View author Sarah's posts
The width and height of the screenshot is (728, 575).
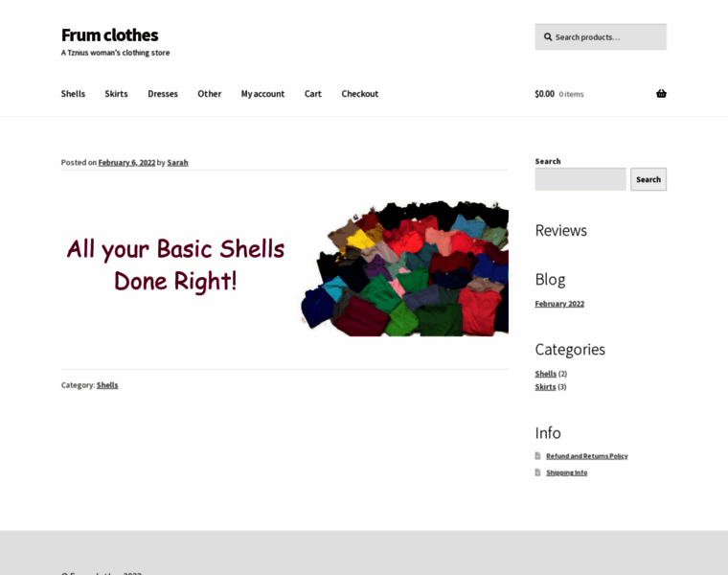tap(177, 163)
